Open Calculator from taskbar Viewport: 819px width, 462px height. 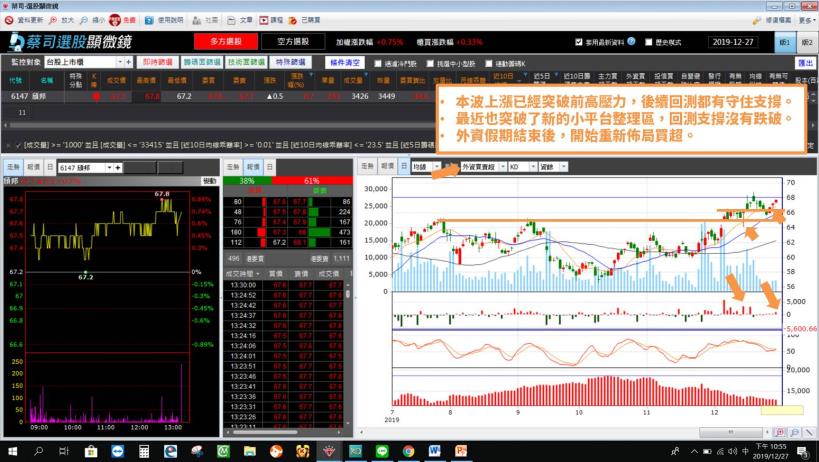pyautogui.click(x=144, y=451)
